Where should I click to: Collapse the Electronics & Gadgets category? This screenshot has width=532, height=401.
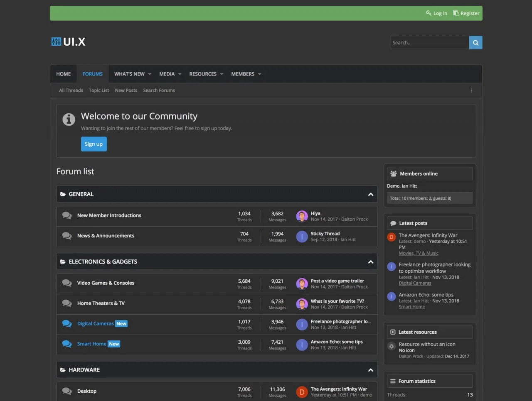pos(370,262)
